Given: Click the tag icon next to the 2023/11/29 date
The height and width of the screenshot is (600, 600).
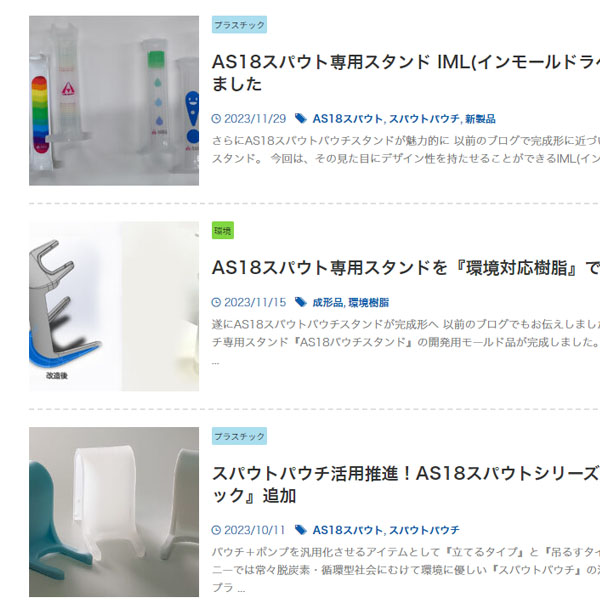Looking at the screenshot, I should pyautogui.click(x=301, y=119).
